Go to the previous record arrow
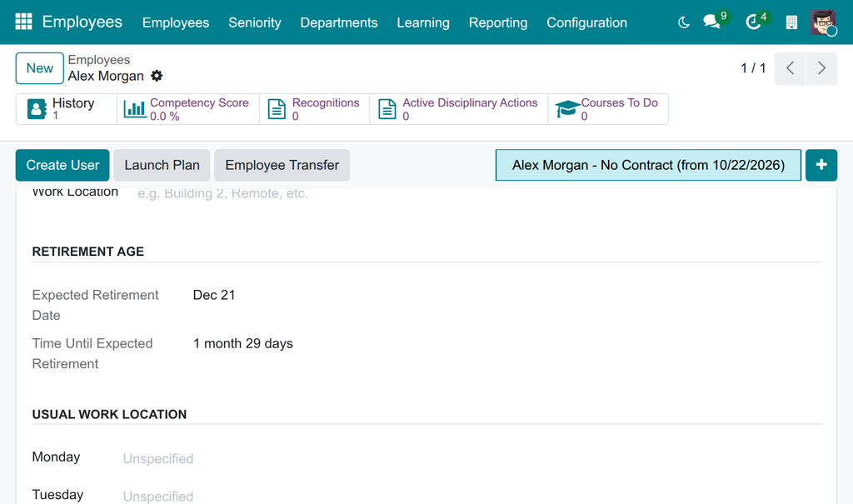 (x=790, y=68)
